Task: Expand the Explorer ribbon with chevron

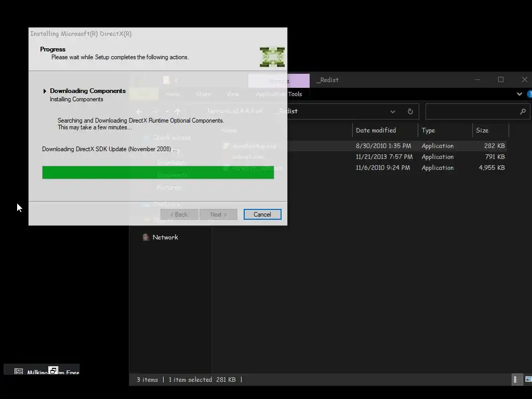Action: [519, 94]
